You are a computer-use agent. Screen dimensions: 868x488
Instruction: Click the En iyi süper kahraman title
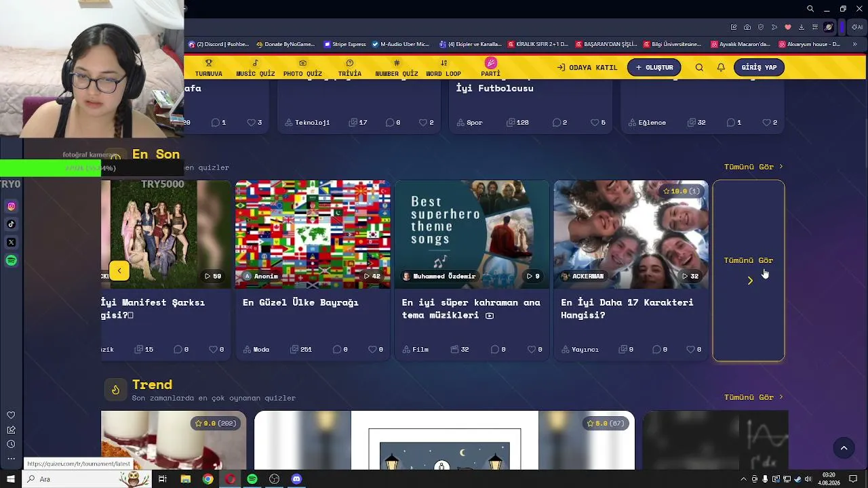point(471,309)
